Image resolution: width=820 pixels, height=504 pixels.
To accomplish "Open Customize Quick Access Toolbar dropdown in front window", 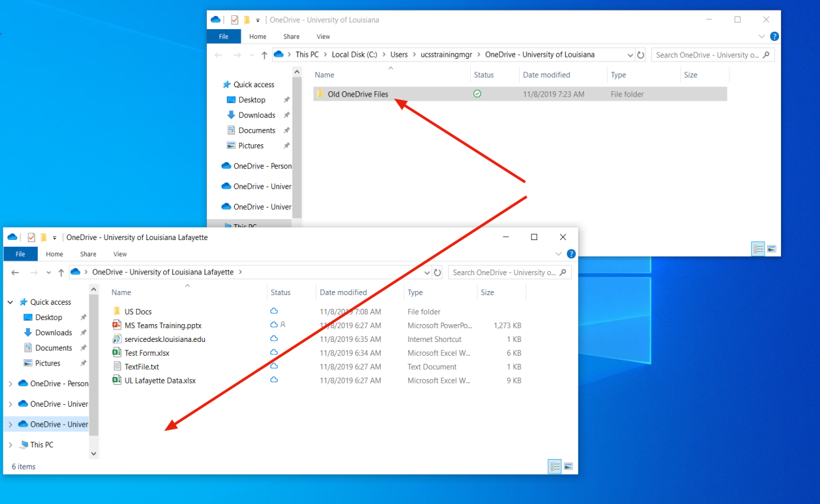I will [x=55, y=238].
